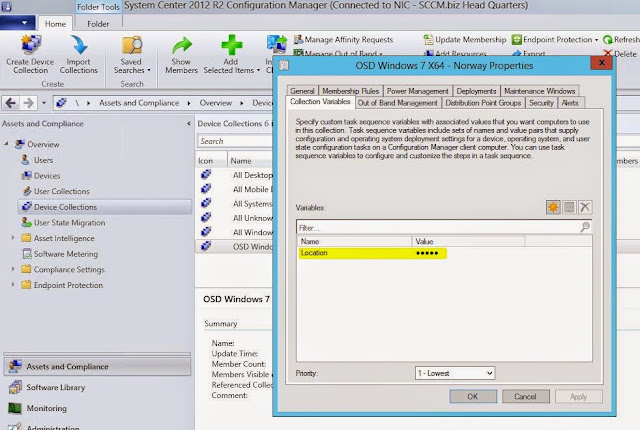Click Add Selected Items plus icon
640x430 pixels.
[232, 45]
